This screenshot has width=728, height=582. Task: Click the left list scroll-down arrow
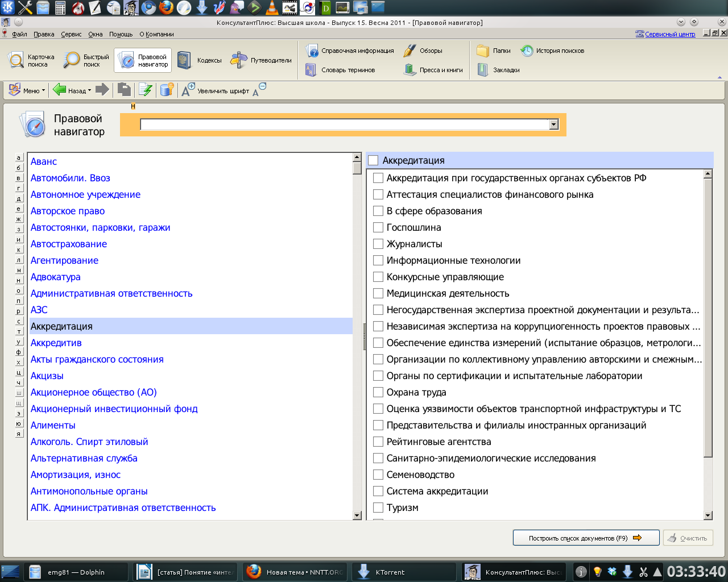pyautogui.click(x=357, y=516)
